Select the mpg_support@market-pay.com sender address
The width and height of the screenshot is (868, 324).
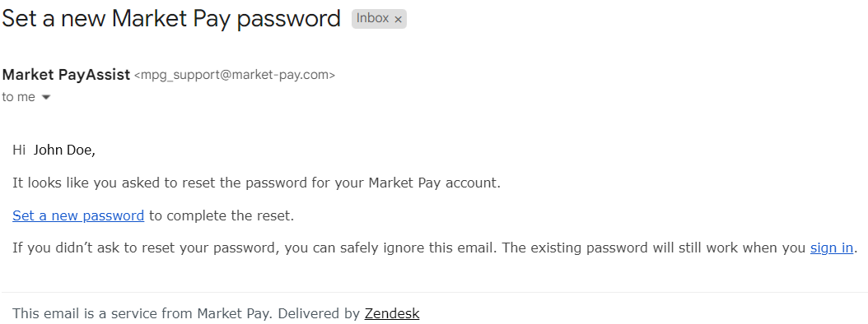click(235, 75)
